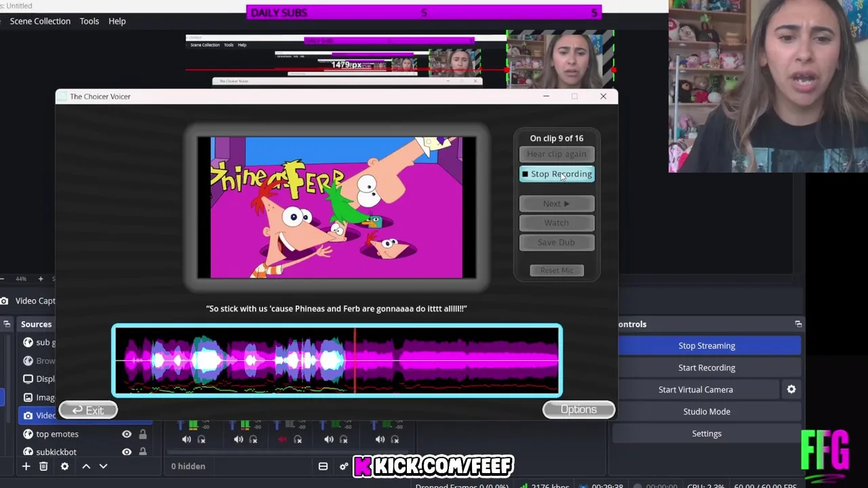868x488 pixels.
Task: Unmute the red muted mixer channel
Action: 283,439
